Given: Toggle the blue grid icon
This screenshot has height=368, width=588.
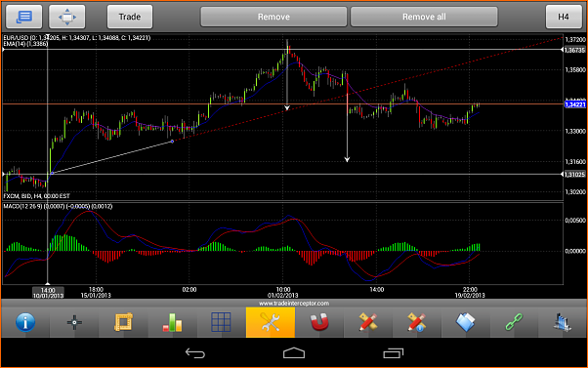Looking at the screenshot, I should coord(222,322).
